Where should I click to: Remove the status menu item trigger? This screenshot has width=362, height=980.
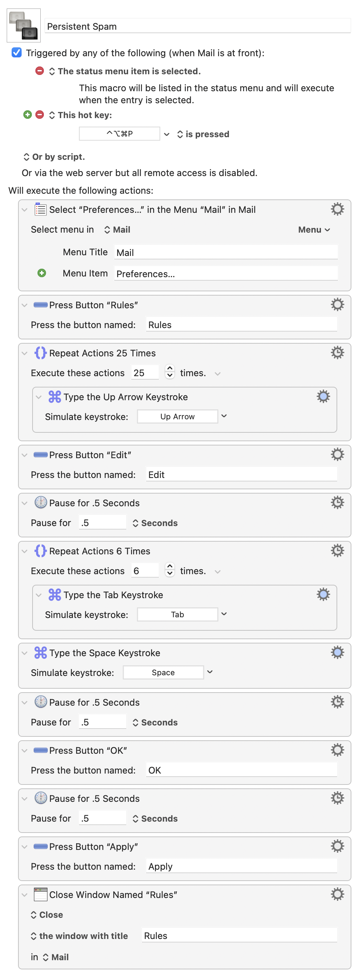coord(40,71)
